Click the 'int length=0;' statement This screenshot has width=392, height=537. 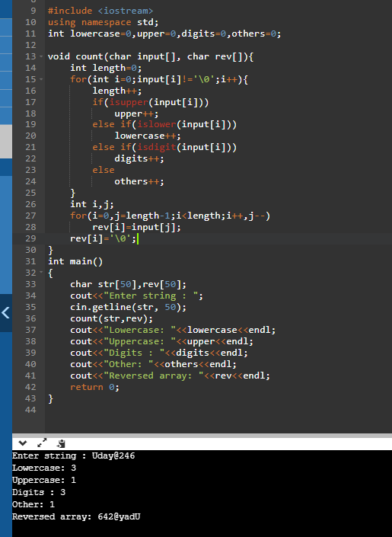tap(106, 68)
